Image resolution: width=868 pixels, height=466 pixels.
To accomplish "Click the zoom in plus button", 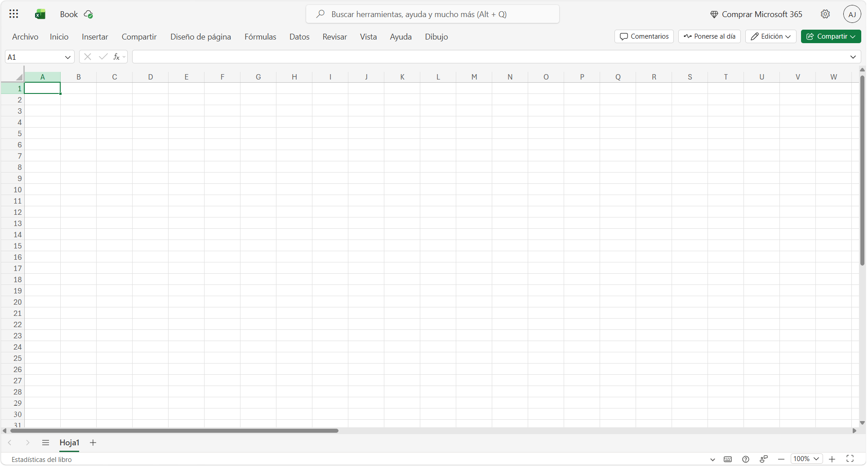I will pyautogui.click(x=832, y=459).
